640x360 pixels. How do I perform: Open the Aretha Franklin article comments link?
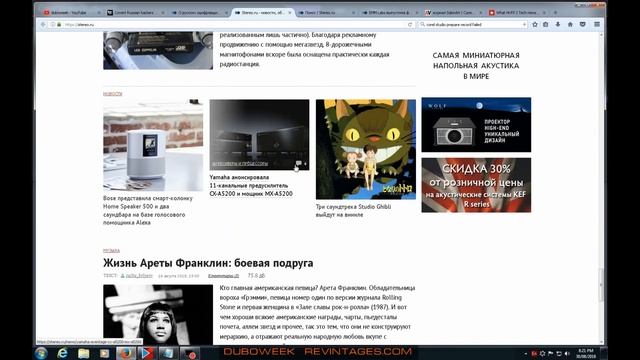point(223,276)
